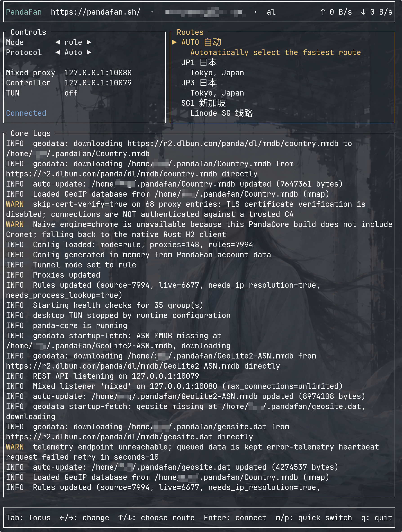Click the left arrow beside Protocol Auto
The width and height of the screenshot is (402, 532).
(58, 52)
